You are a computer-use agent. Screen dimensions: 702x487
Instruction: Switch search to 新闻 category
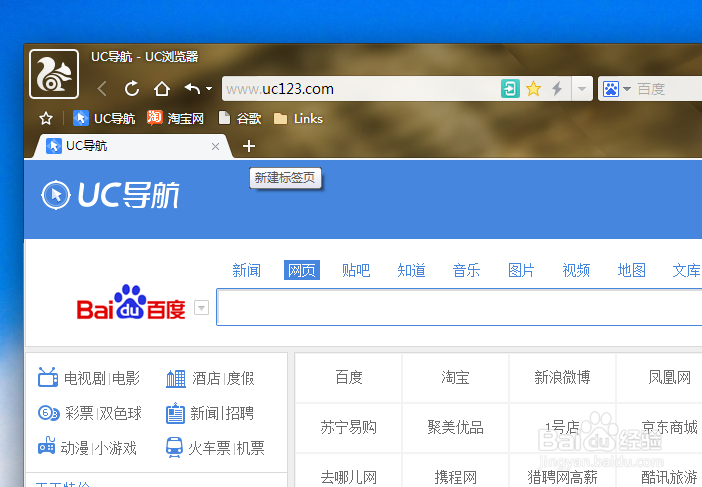246,270
